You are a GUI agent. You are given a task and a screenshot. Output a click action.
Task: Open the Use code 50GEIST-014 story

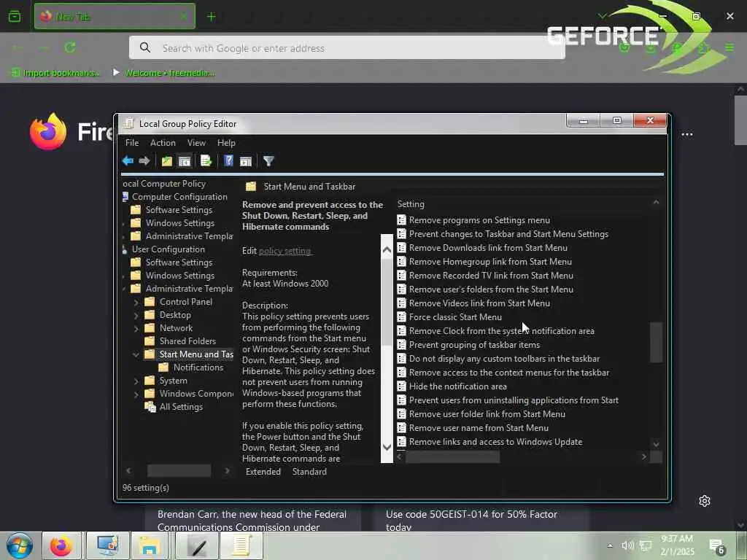point(471,521)
